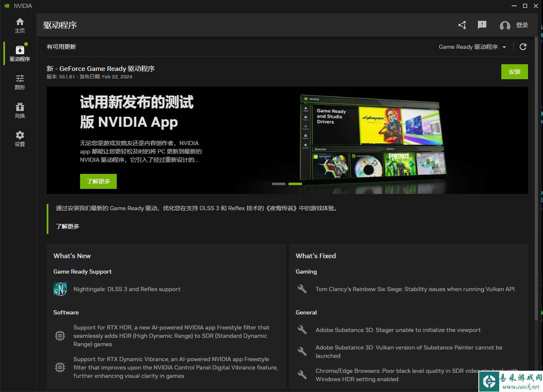The width and height of the screenshot is (543, 392).
Task: Click the 登录 login link
Action: click(522, 25)
